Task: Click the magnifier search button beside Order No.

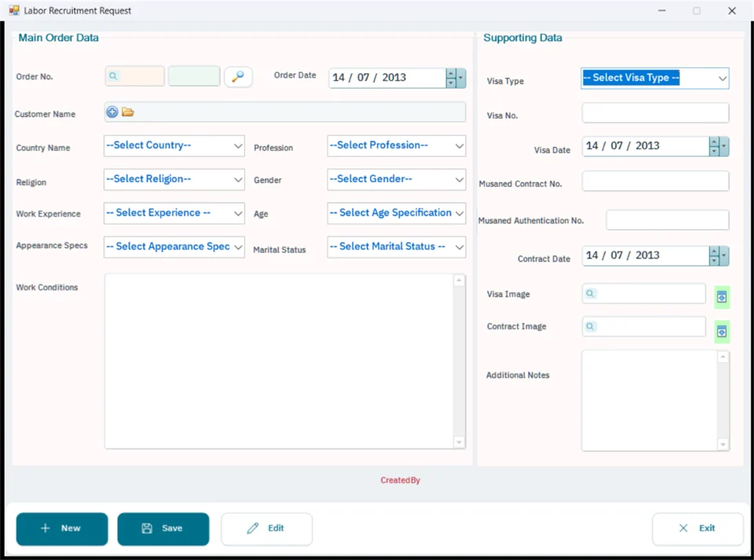Action: [x=238, y=76]
